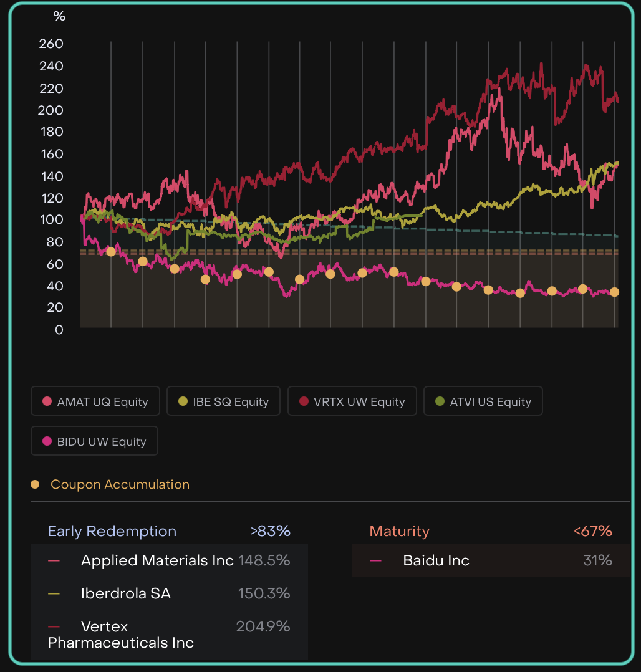Viewport: 641px width, 672px height.
Task: Click the Vertex Pharmaceuticals Inc name
Action: [x=121, y=634]
